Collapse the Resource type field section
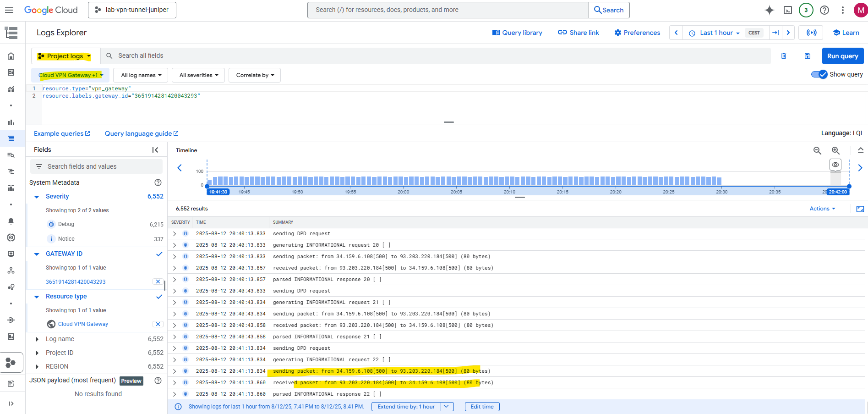This screenshot has width=868, height=414. [37, 297]
